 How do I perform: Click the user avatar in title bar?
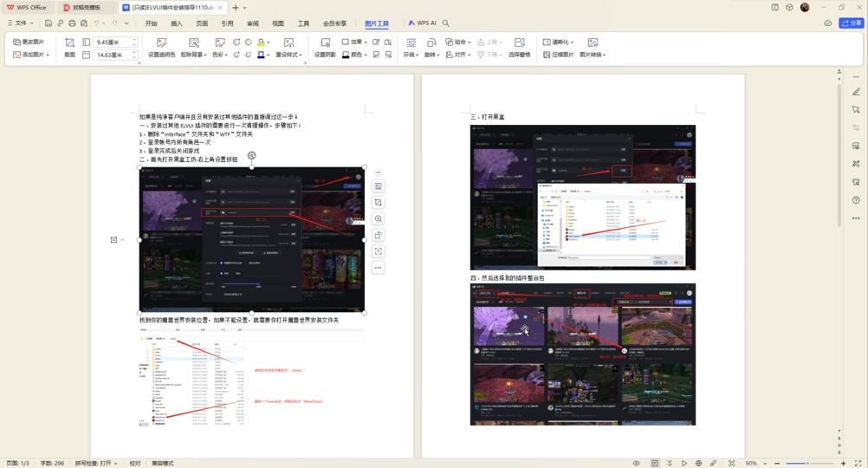805,7
